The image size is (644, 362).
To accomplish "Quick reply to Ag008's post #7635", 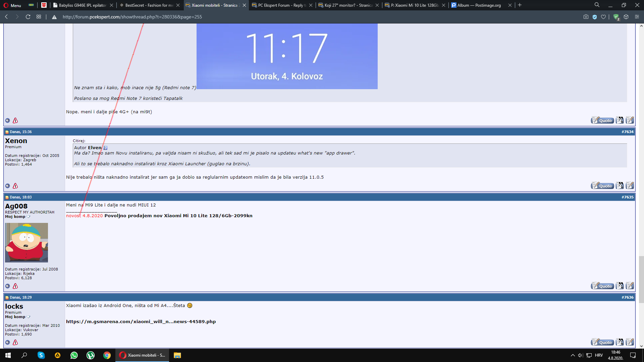I will click(x=630, y=286).
